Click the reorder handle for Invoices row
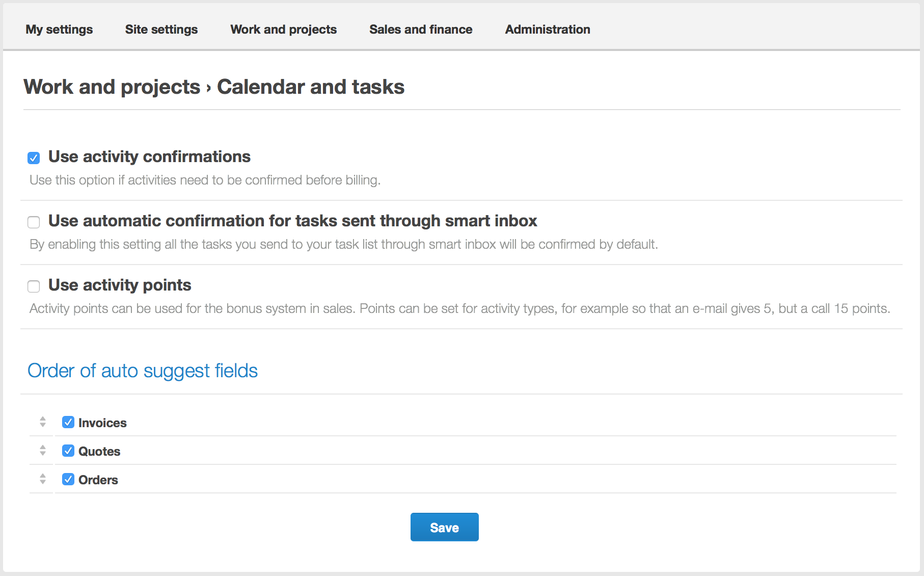 coord(43,422)
